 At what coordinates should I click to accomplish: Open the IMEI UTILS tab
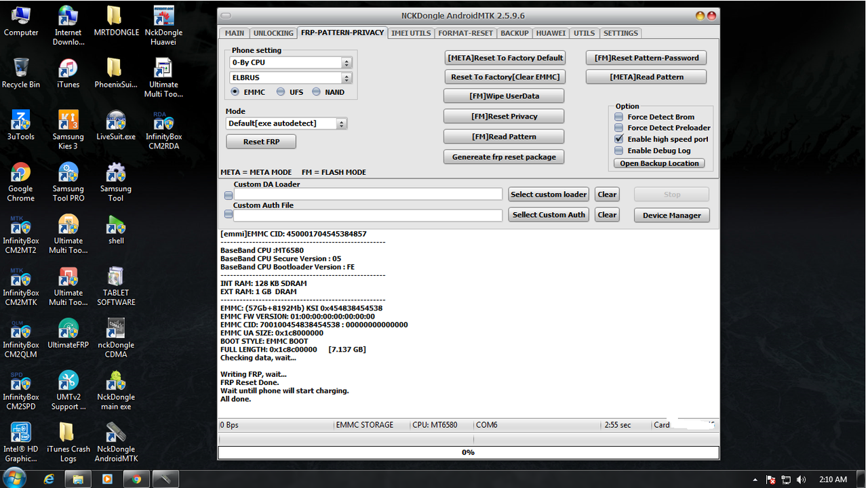(412, 33)
